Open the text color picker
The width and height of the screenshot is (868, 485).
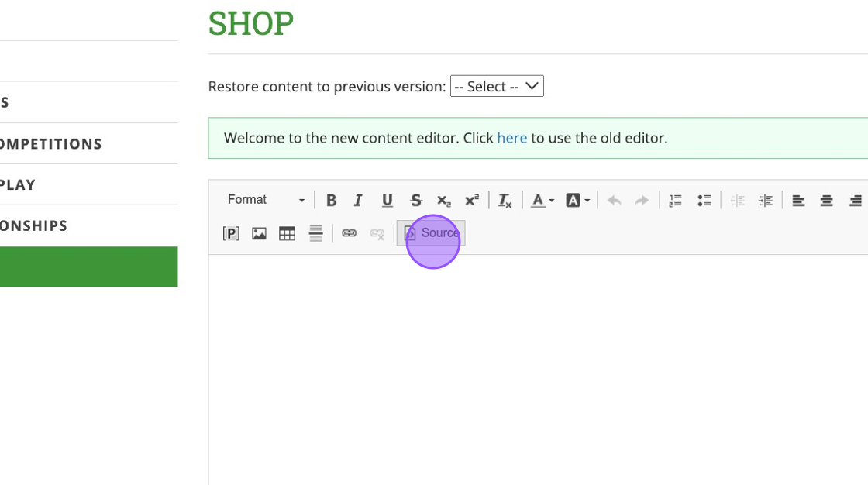tap(542, 201)
